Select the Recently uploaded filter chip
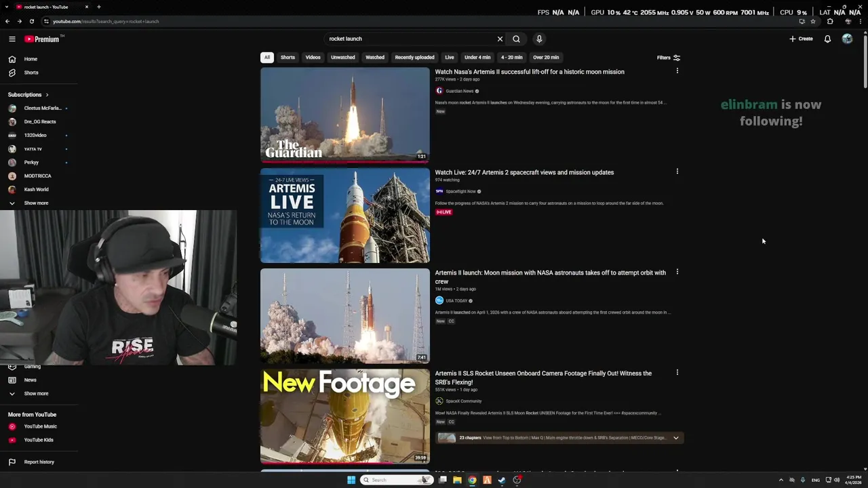 pyautogui.click(x=414, y=58)
